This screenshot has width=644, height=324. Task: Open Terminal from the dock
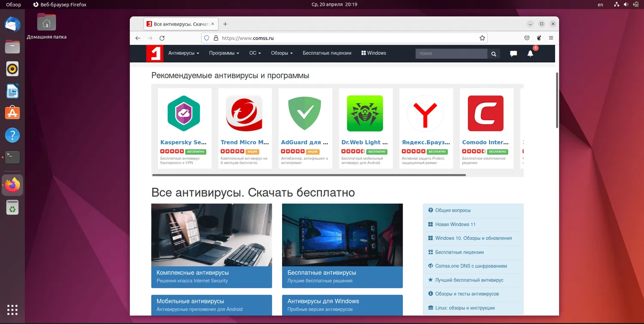[x=12, y=157]
